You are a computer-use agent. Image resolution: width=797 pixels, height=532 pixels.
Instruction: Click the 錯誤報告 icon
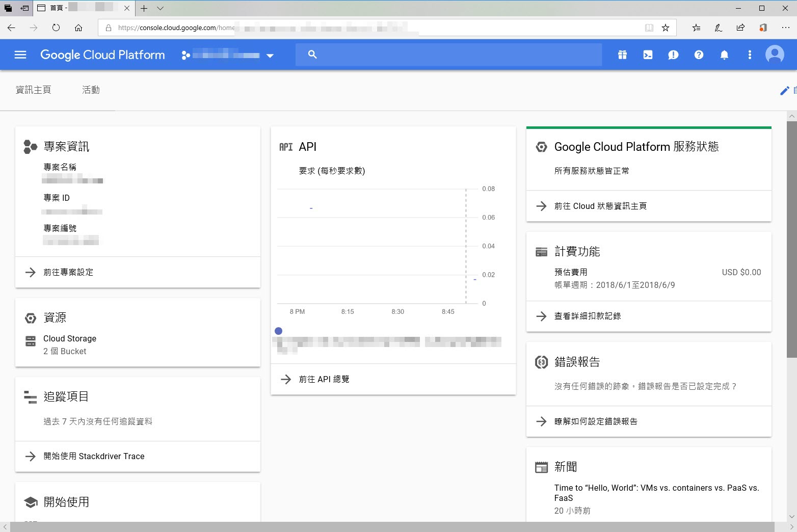[x=541, y=362]
